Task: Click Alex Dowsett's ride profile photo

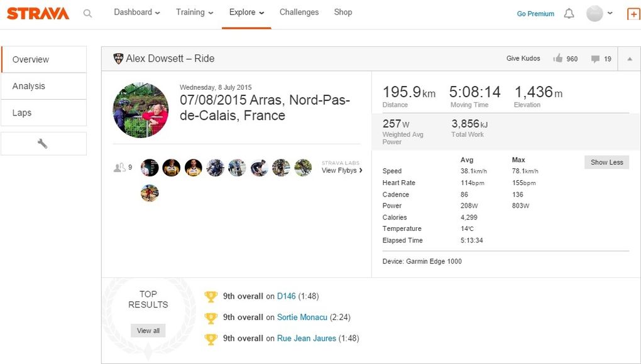Action: pyautogui.click(x=141, y=110)
